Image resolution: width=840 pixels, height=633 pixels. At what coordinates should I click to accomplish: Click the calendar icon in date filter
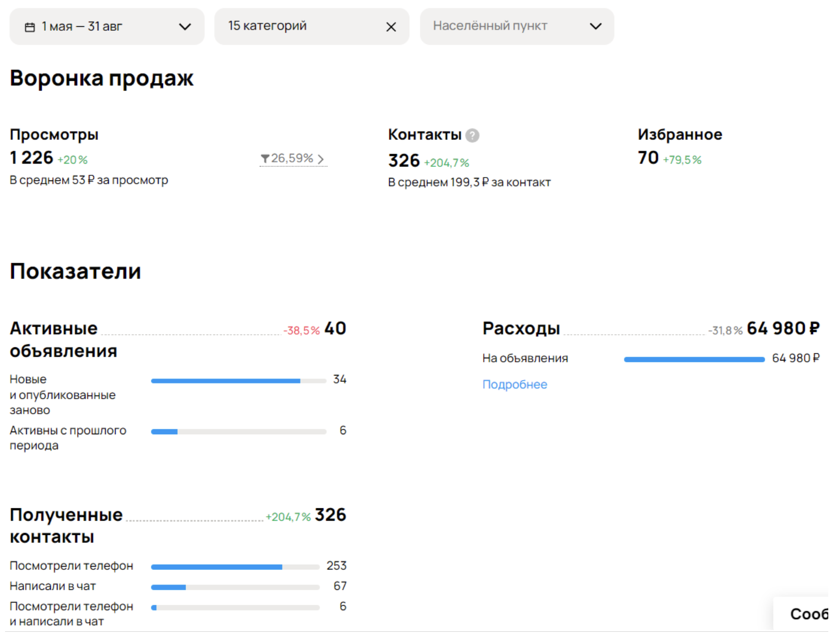pyautogui.click(x=30, y=27)
